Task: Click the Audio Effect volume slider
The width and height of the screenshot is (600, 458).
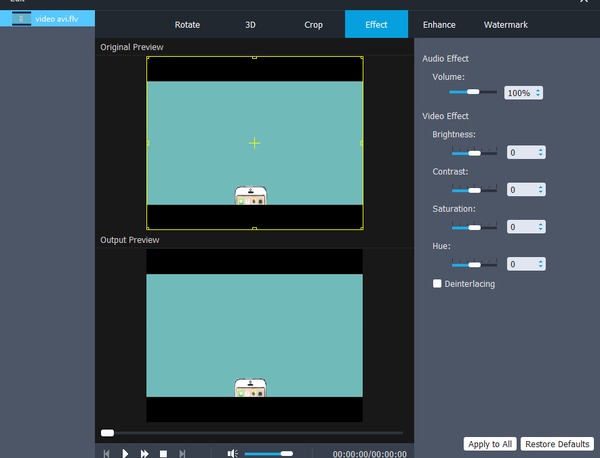Action: [x=473, y=92]
